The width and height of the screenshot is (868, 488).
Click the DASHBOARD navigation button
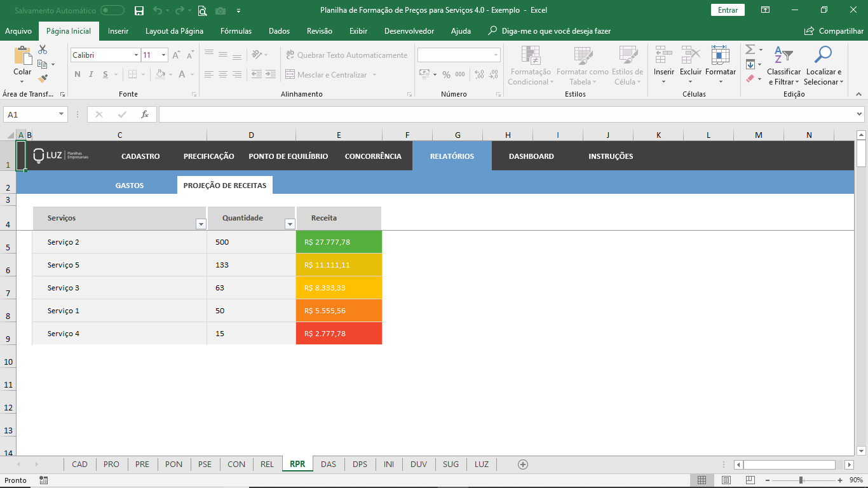coord(531,156)
